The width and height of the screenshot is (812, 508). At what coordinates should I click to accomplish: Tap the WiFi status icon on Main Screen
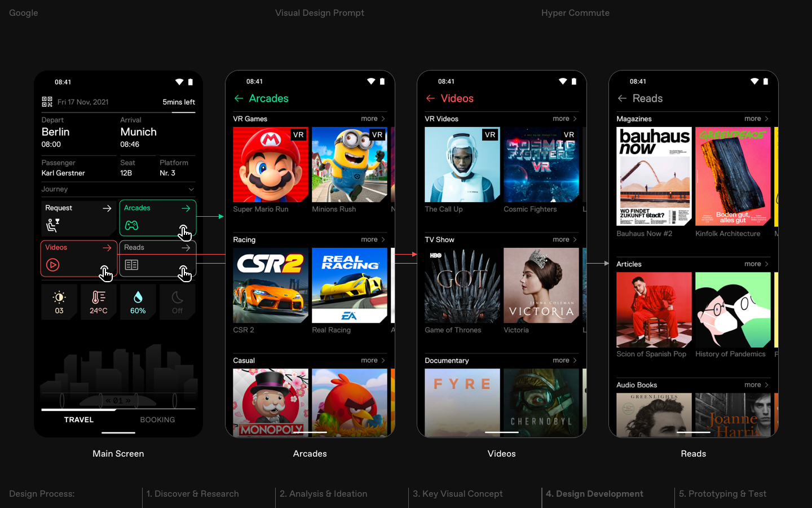point(179,82)
